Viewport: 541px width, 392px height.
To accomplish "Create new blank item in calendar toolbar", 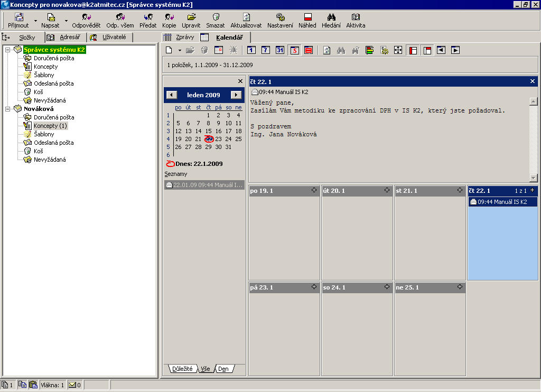I will (x=169, y=50).
